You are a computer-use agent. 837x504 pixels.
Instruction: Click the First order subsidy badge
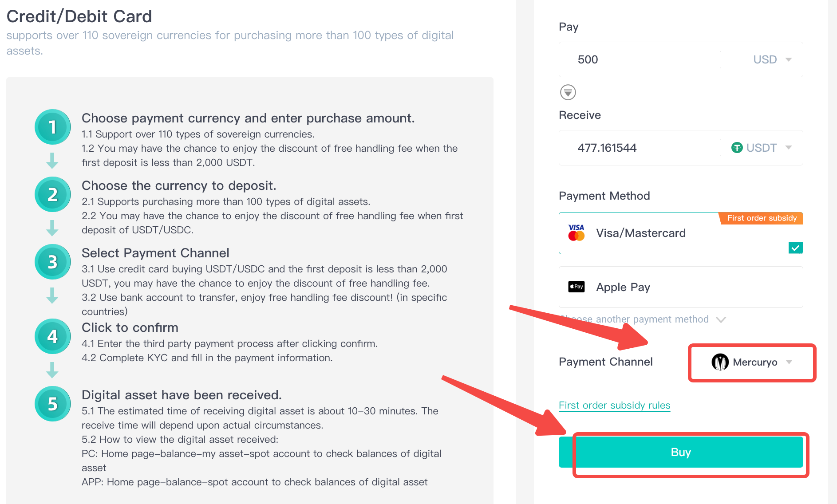(762, 218)
